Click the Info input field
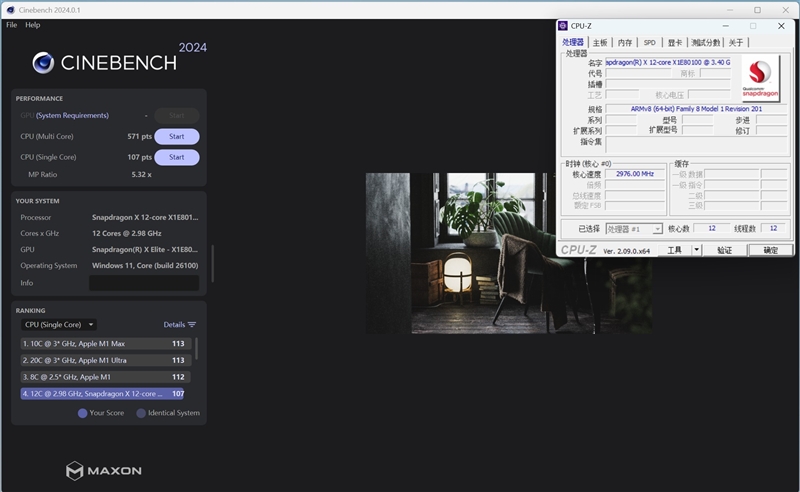Image resolution: width=800 pixels, height=492 pixels. coord(144,283)
